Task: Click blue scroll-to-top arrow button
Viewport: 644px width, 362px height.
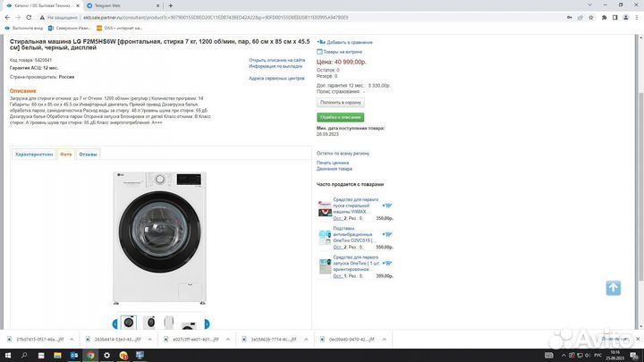Action: [x=614, y=288]
